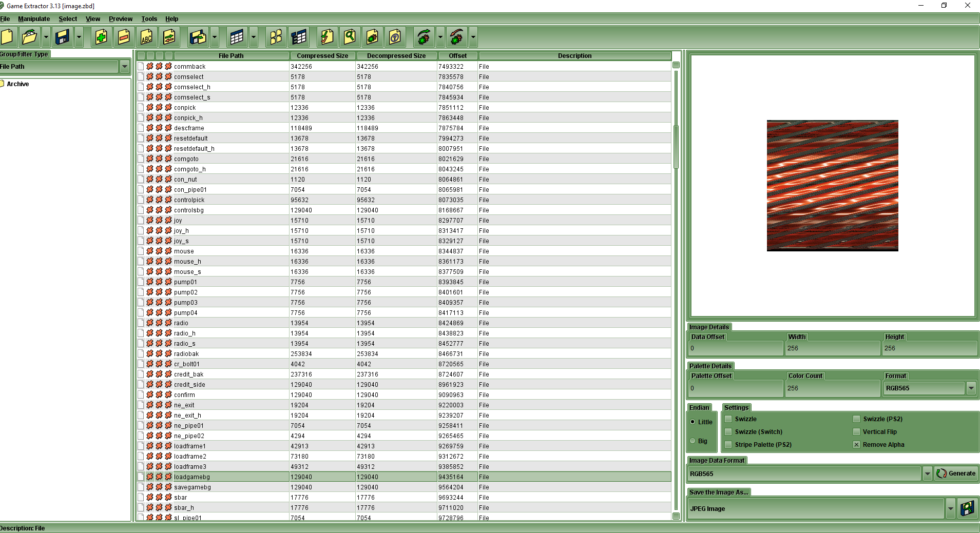Click the save image floppy icon
The width and height of the screenshot is (980, 533).
(x=968, y=508)
